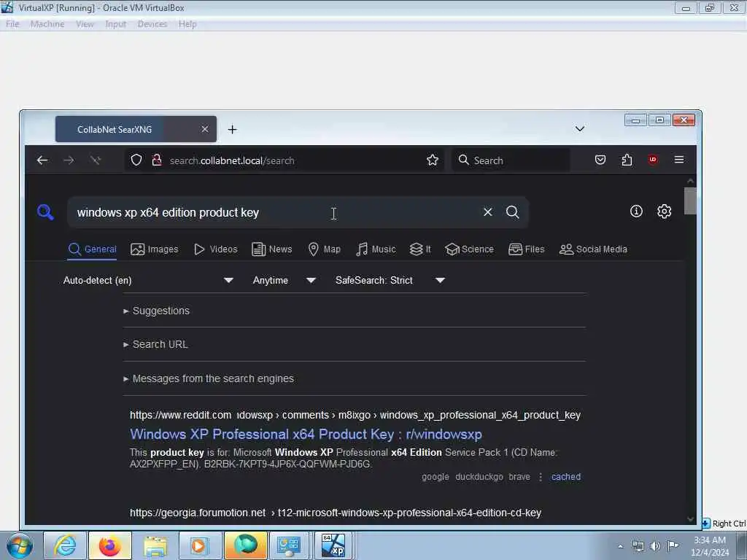Open the Auto-detect (en) language dropdown

click(x=148, y=280)
